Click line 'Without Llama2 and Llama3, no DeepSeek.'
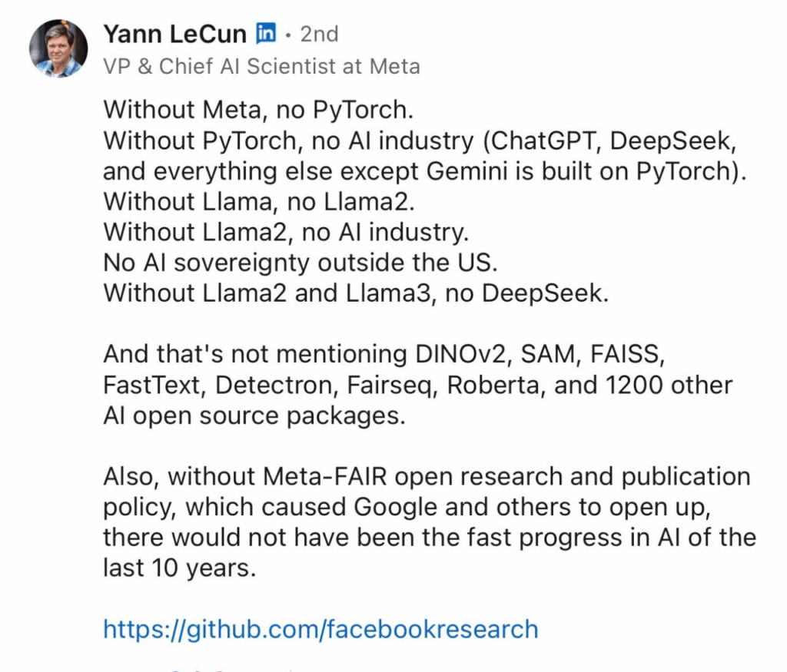The width and height of the screenshot is (787, 672). [356, 293]
